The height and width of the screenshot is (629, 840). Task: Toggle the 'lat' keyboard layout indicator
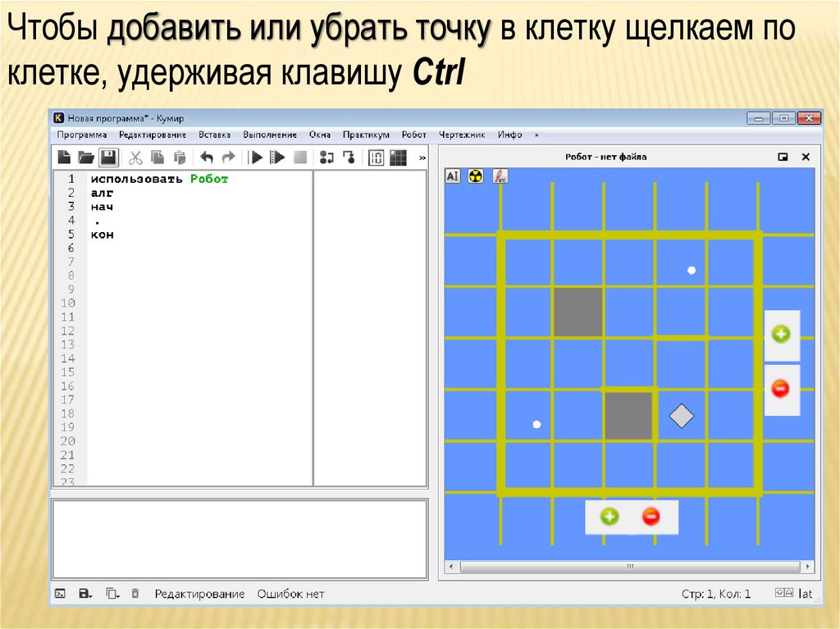point(806,594)
